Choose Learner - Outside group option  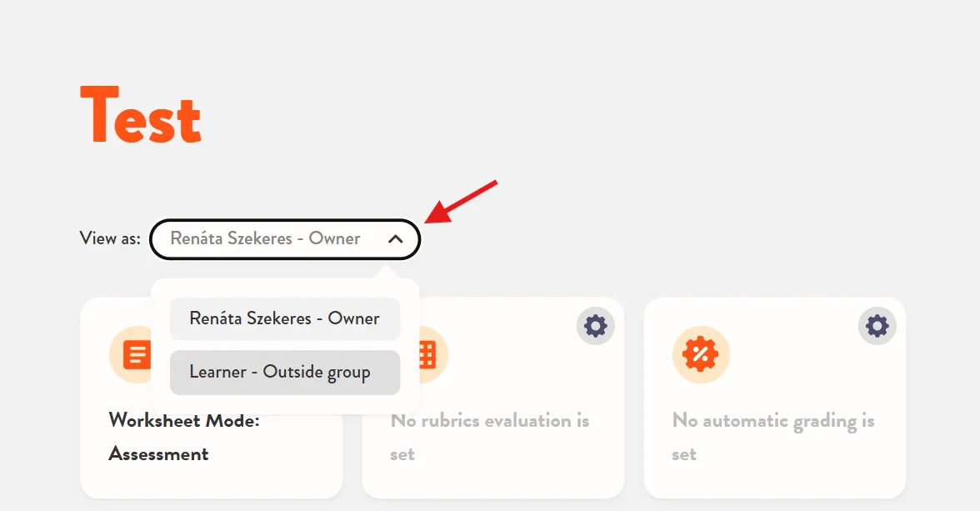click(285, 373)
